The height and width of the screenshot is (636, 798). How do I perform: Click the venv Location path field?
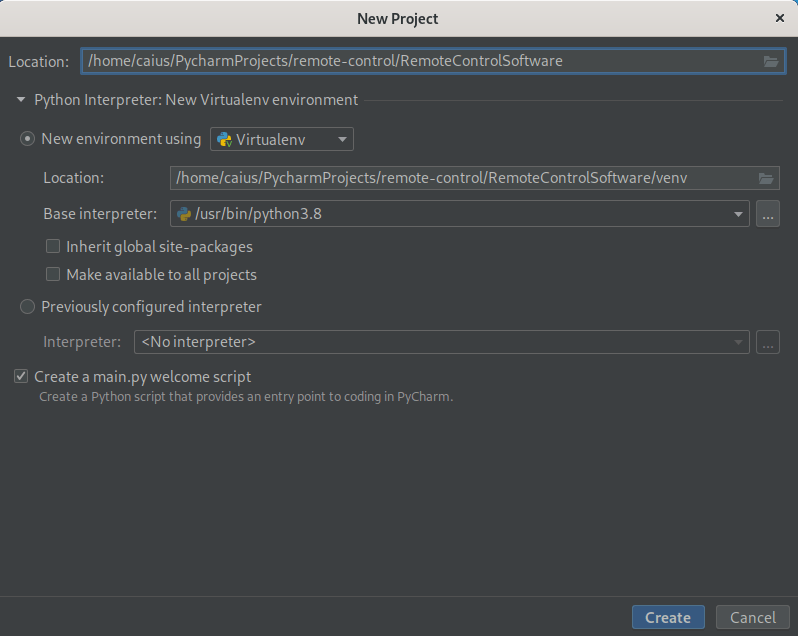460,178
